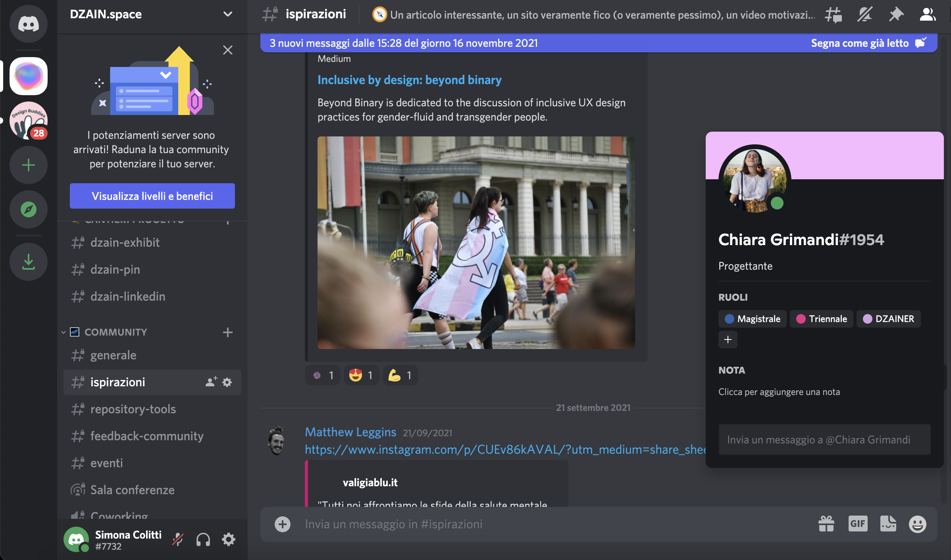The width and height of the screenshot is (951, 560).
Task: Click the Download apps icon
Action: coord(29,262)
